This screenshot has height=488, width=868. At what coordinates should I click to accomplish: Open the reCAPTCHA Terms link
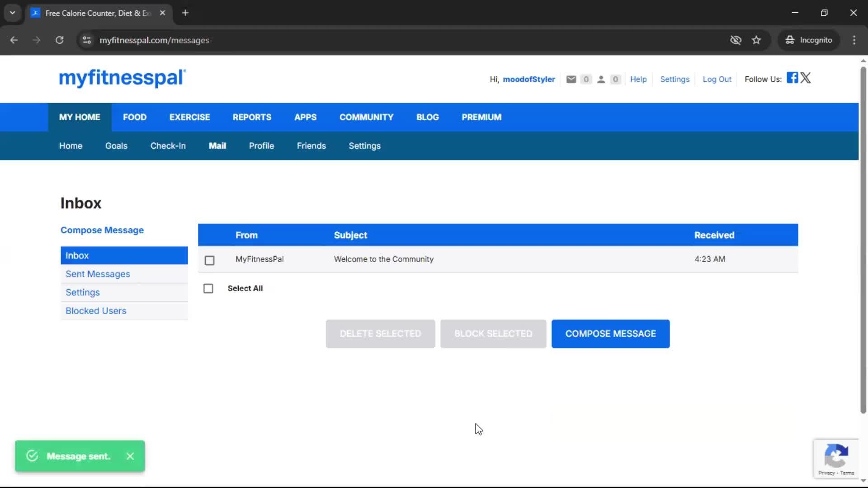coord(847,473)
